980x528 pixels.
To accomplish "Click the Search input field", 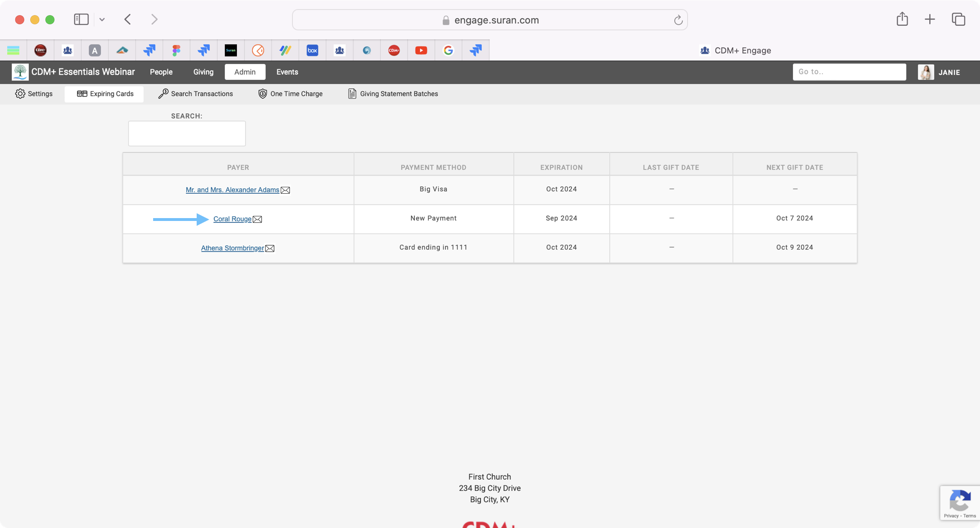I will point(187,133).
